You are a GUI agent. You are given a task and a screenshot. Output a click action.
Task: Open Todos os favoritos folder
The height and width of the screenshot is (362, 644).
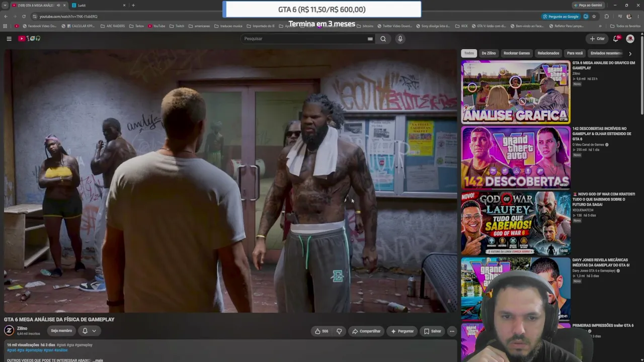tap(625, 26)
